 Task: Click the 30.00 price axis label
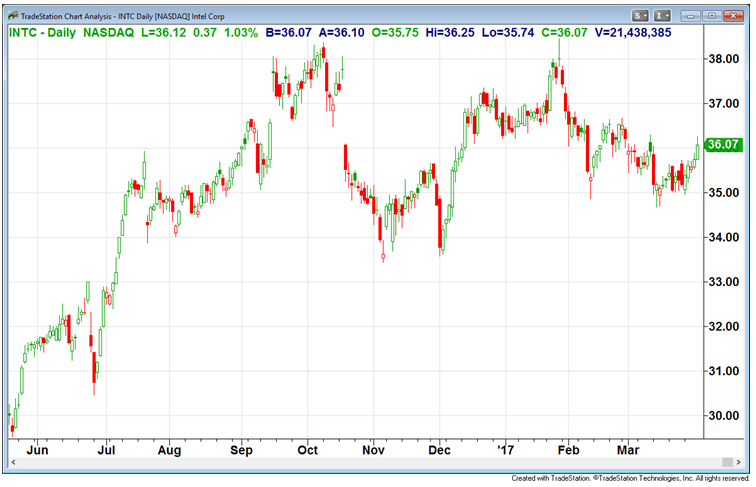(723, 415)
